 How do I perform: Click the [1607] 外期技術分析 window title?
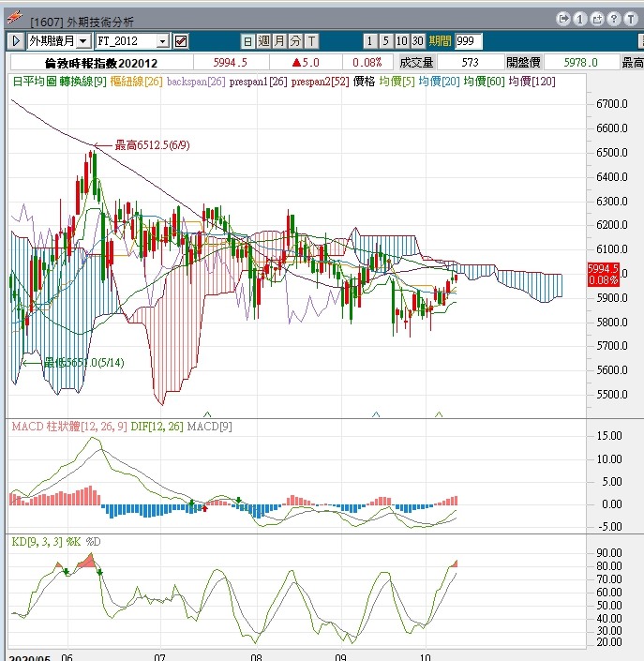(x=82, y=22)
